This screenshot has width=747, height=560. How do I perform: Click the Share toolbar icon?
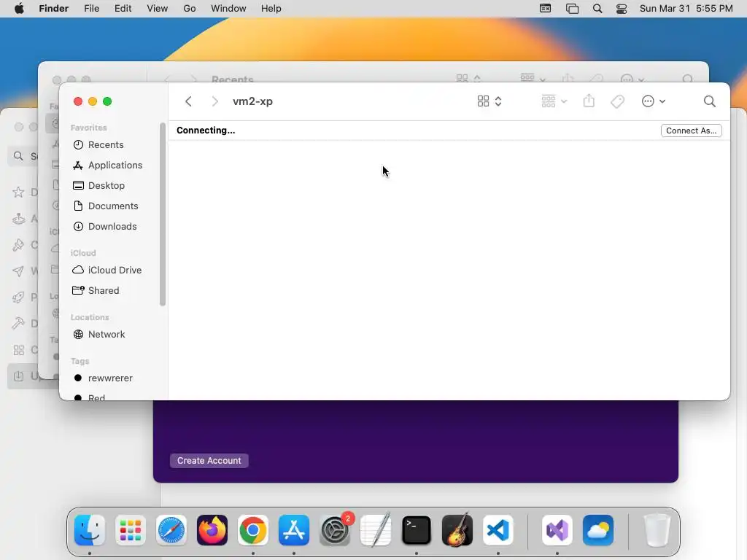pyautogui.click(x=589, y=101)
